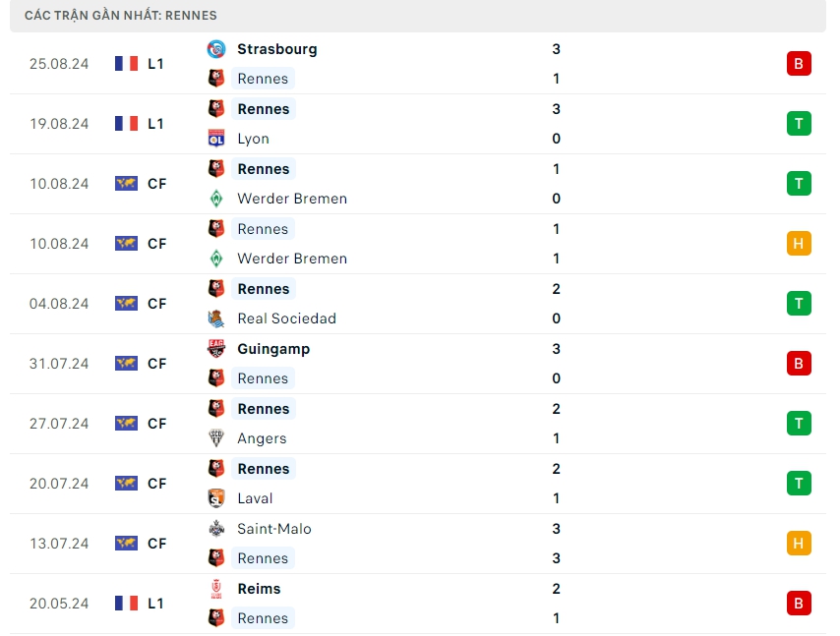Click the orange H badge for Saint-Malo match
This screenshot has width=840, height=636.
[799, 544]
